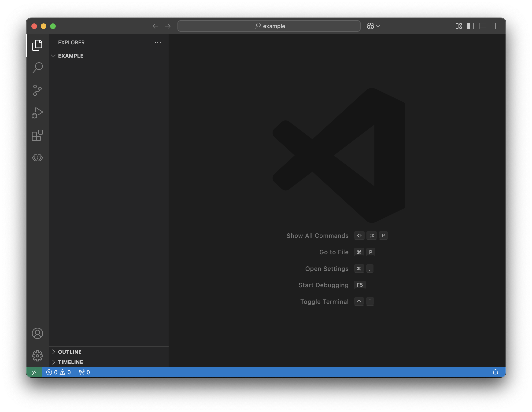
Task: Toggle the primary side bar
Action: tap(470, 26)
